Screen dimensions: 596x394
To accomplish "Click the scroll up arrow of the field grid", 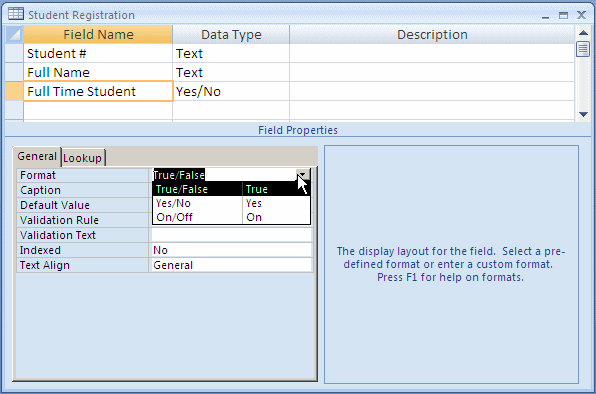I will click(583, 33).
